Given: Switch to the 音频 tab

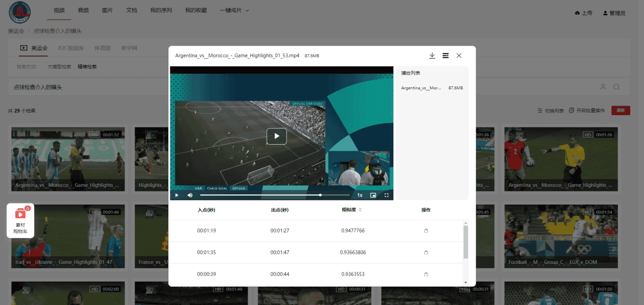Looking at the screenshot, I should pos(83,10).
